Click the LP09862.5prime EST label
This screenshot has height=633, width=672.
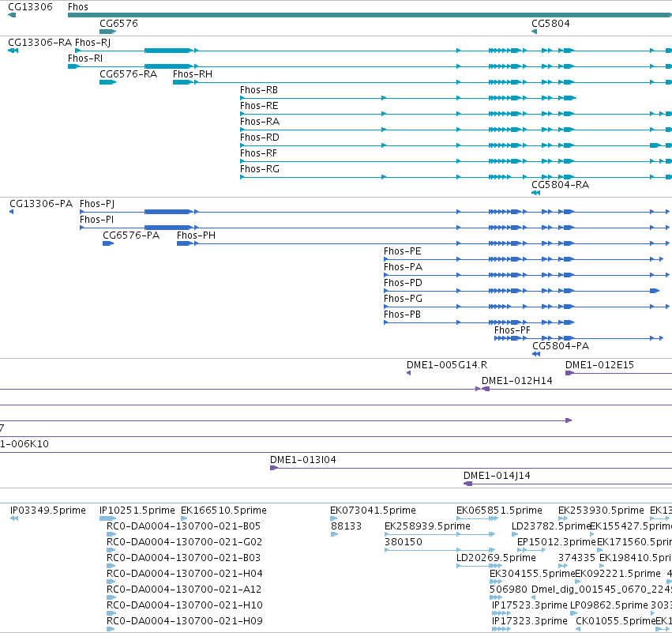[x=609, y=605]
